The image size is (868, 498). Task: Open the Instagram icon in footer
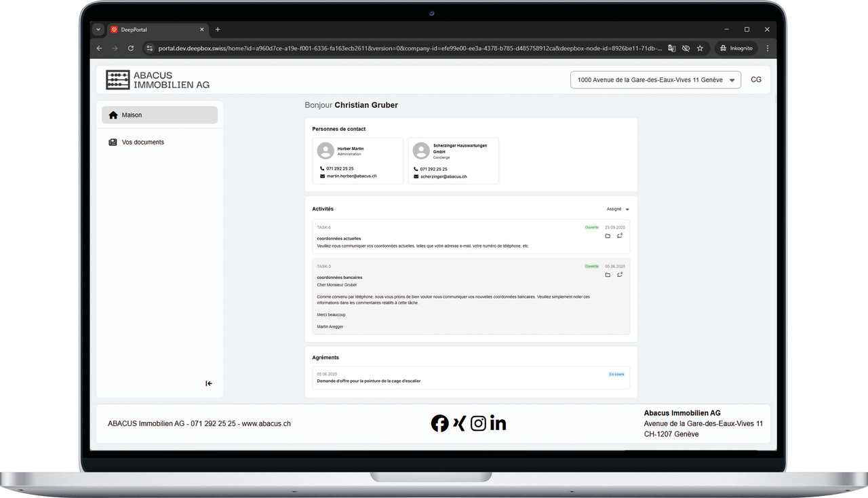click(x=478, y=423)
